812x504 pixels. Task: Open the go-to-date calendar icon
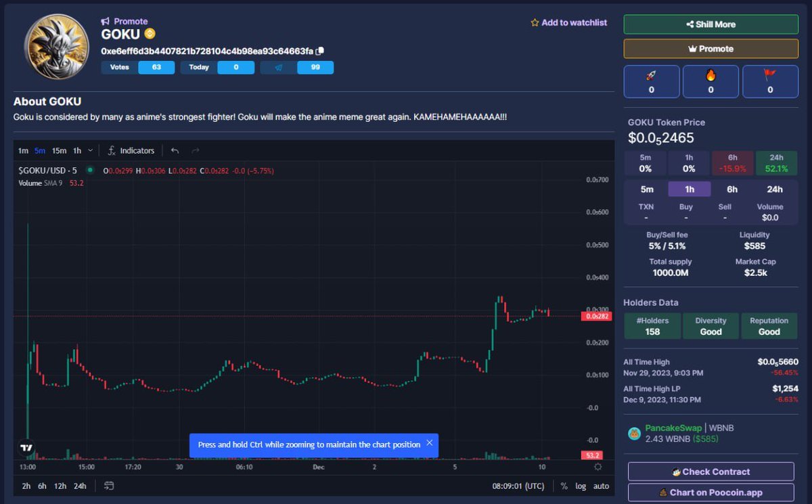pyautogui.click(x=109, y=486)
